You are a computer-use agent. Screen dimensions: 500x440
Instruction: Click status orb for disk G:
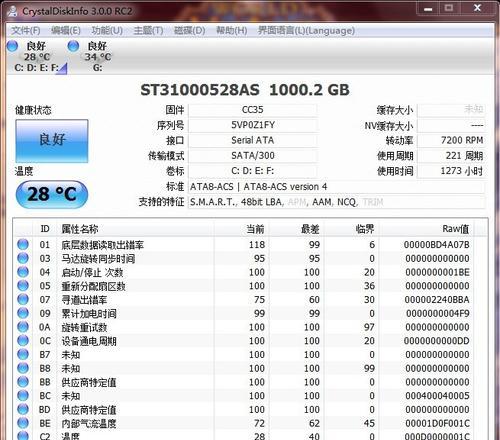(x=73, y=46)
